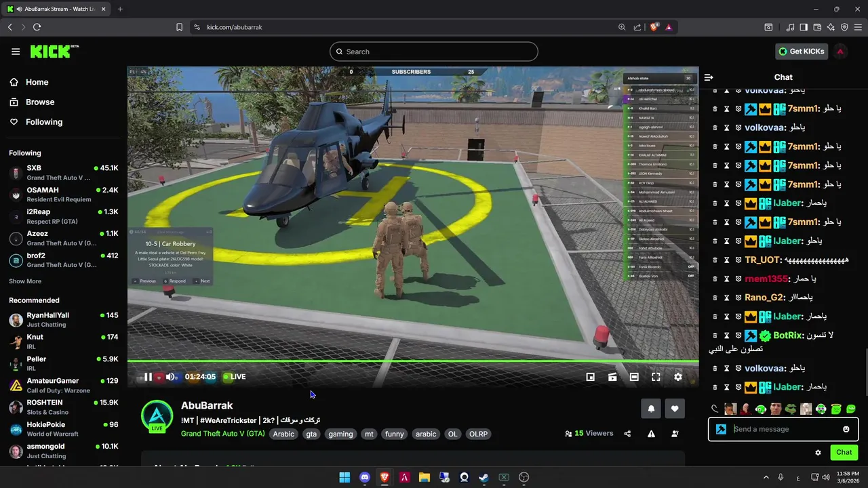Select the funny tag chip
Viewport: 868px width, 488px height.
(x=395, y=434)
